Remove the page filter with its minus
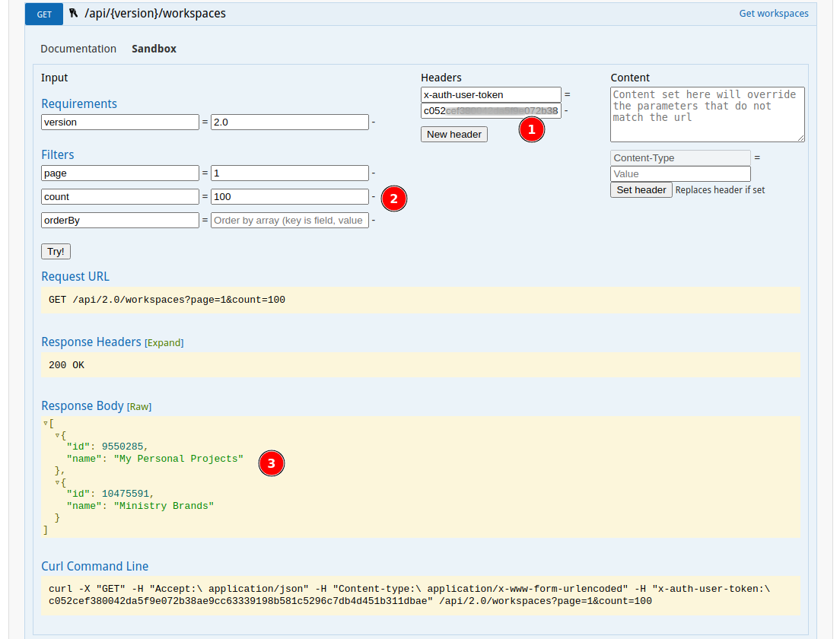The image size is (840, 639). click(374, 173)
